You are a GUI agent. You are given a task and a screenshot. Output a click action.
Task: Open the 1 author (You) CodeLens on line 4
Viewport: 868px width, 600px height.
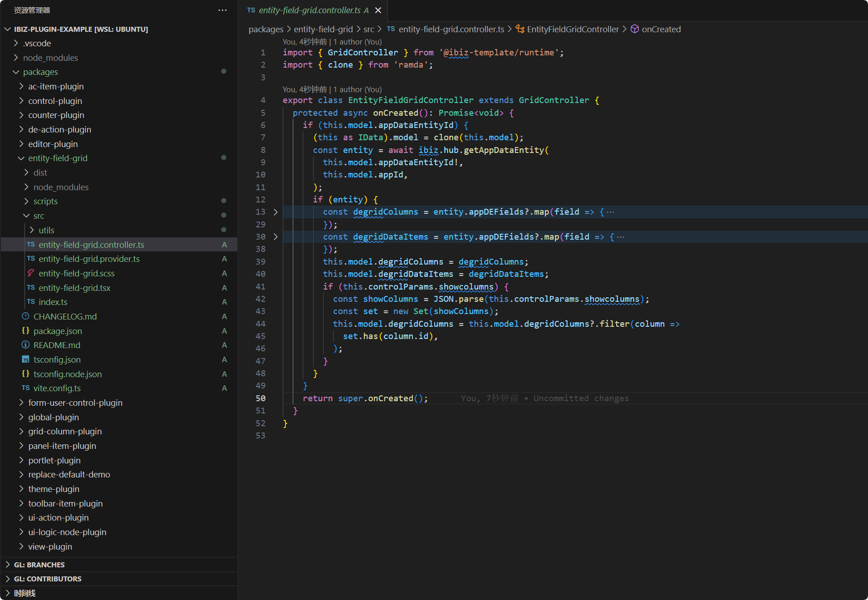click(358, 89)
